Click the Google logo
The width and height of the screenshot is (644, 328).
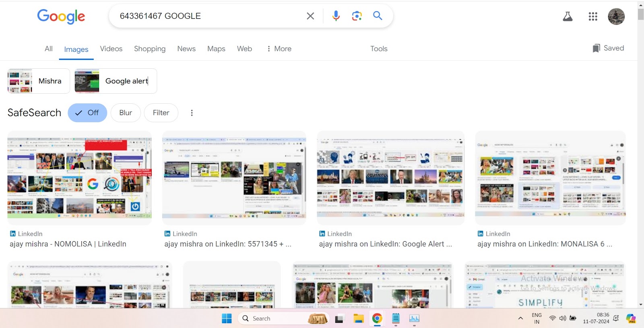(61, 16)
